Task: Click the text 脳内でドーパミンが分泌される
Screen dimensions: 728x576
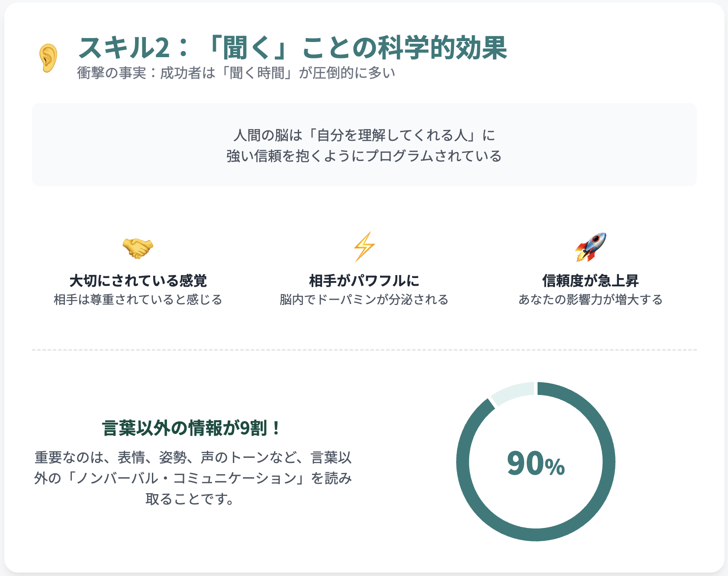Action: tap(364, 300)
